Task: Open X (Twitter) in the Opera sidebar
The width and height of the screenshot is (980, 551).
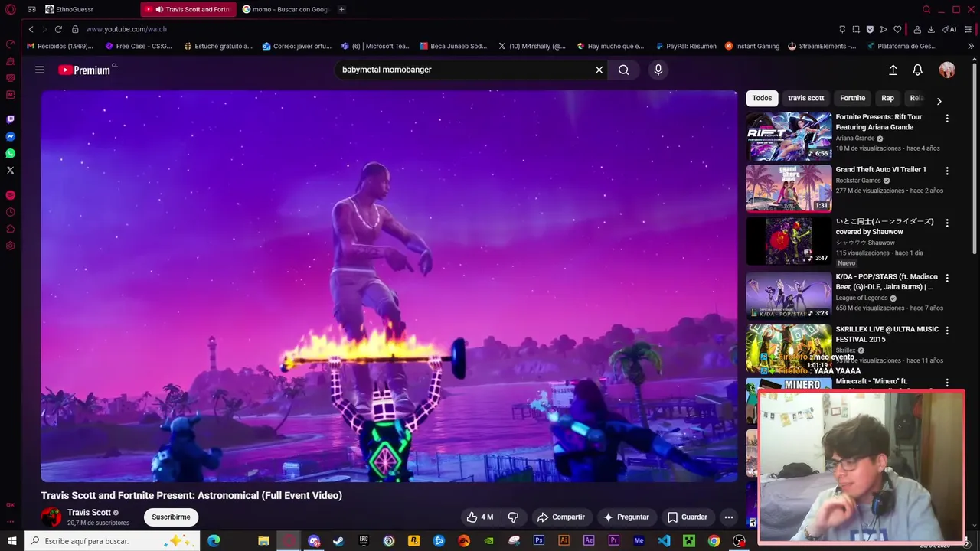Action: [x=10, y=170]
